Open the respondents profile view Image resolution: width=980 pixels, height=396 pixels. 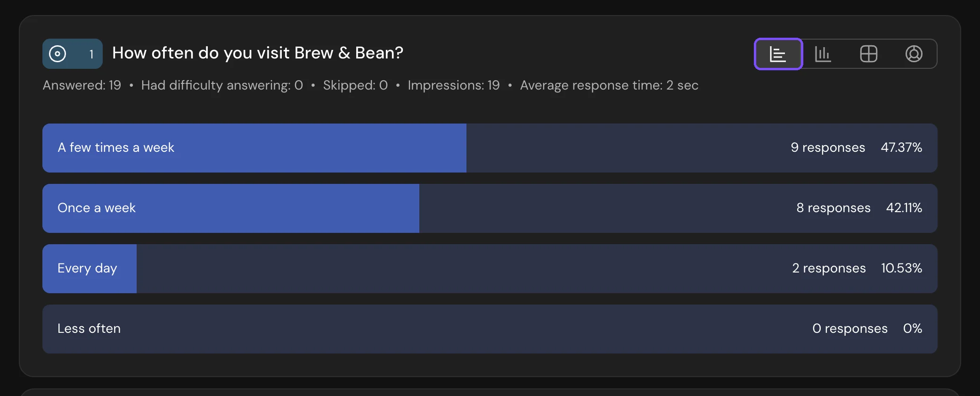914,54
